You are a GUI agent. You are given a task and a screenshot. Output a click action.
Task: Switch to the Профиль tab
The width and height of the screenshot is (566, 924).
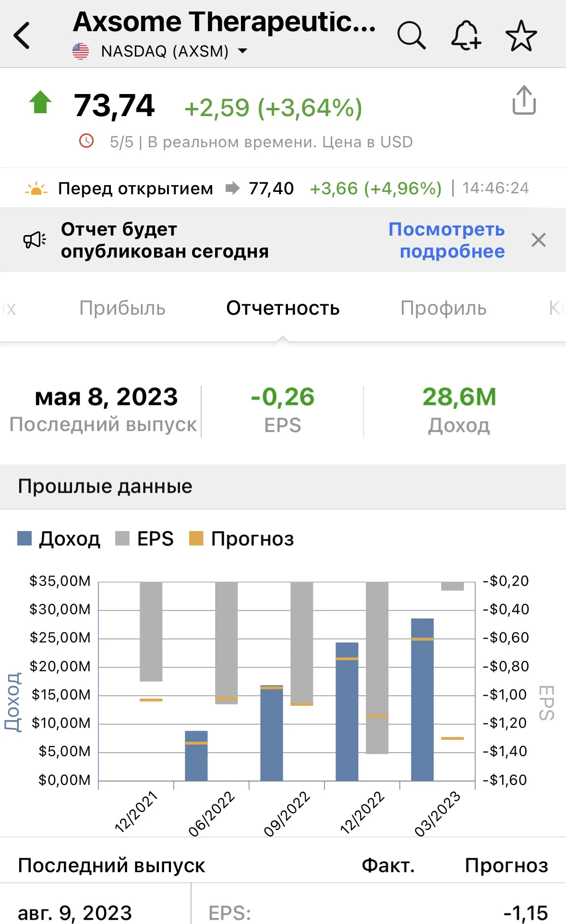click(x=444, y=308)
